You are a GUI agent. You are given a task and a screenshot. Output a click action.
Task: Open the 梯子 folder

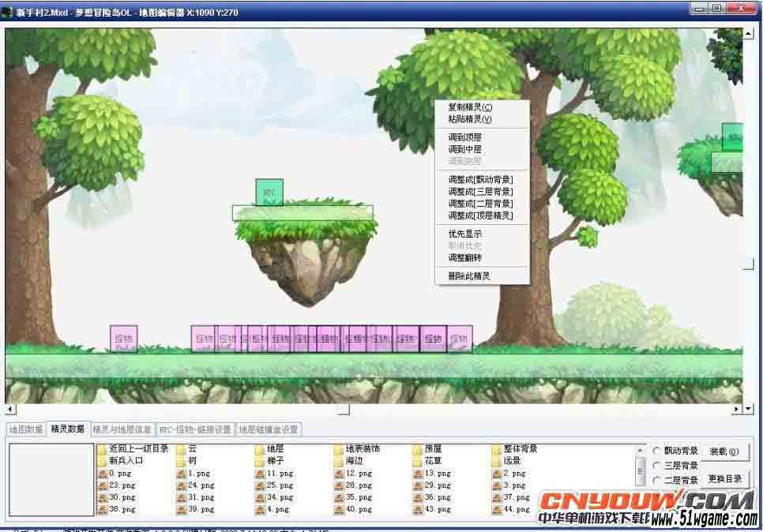tap(269, 460)
